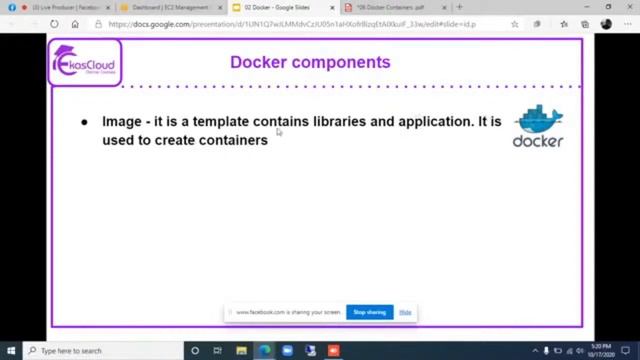The height and width of the screenshot is (360, 640).
Task: Click the Stop sharing button
Action: coord(370,312)
